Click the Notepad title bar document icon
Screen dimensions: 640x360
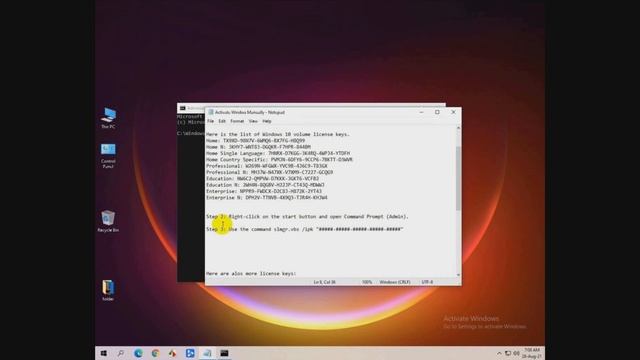point(211,112)
